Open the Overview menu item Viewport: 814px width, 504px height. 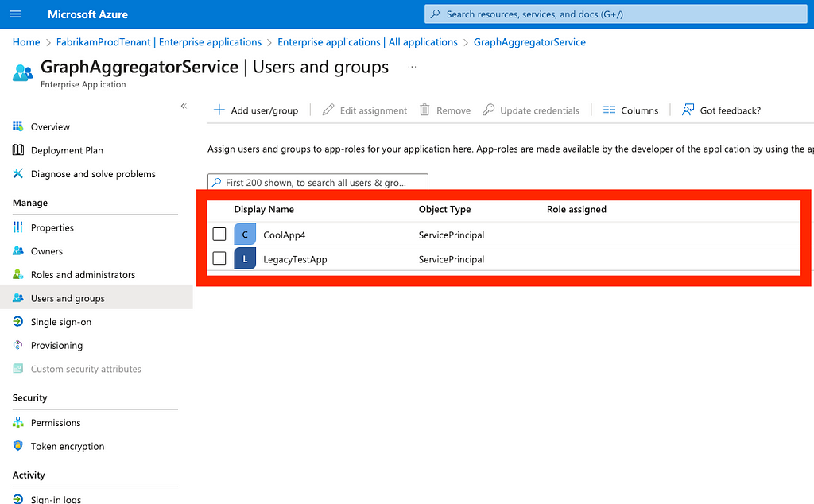coord(50,126)
